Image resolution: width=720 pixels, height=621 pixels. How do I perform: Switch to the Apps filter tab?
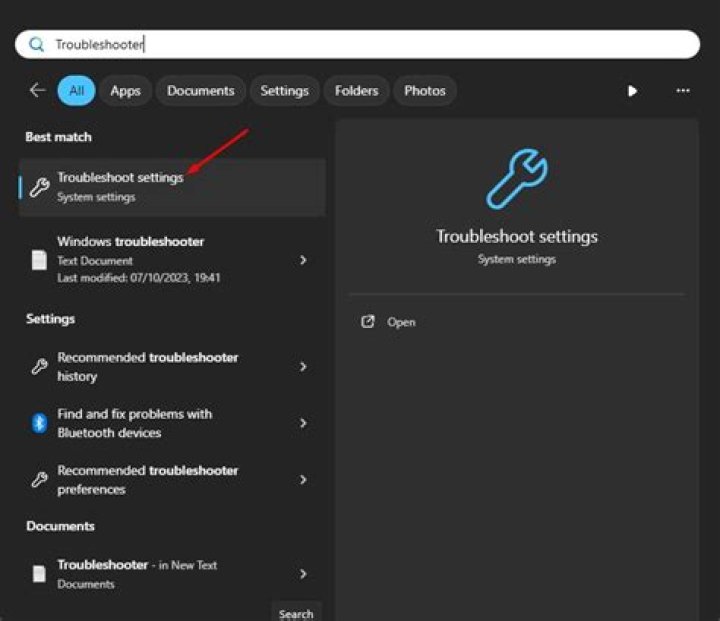[x=125, y=90]
